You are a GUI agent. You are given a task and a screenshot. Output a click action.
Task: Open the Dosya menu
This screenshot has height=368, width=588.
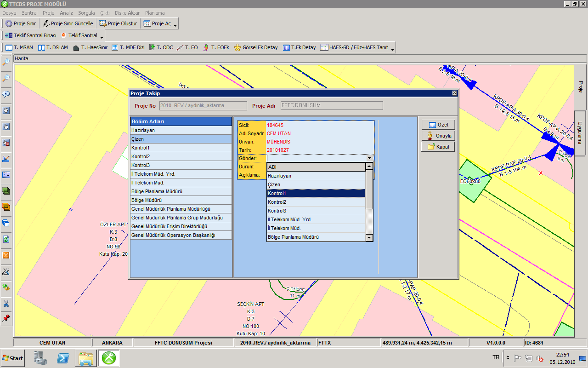point(9,13)
